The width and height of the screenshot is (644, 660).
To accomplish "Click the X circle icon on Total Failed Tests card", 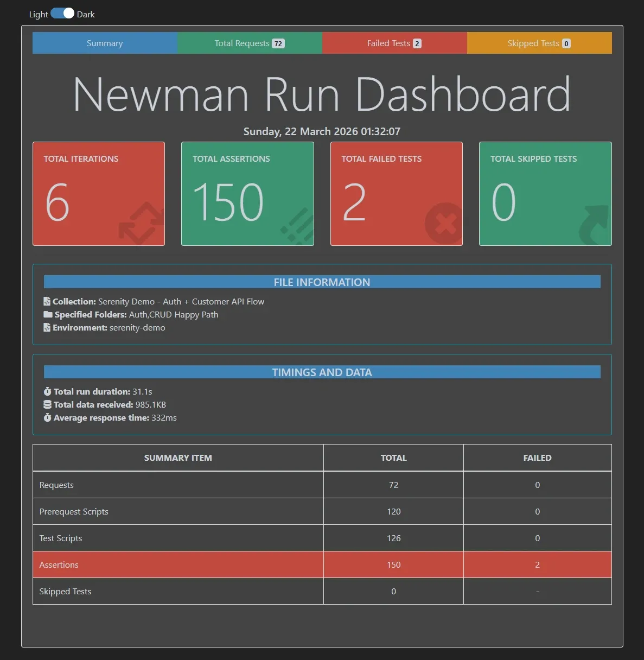I will click(443, 223).
